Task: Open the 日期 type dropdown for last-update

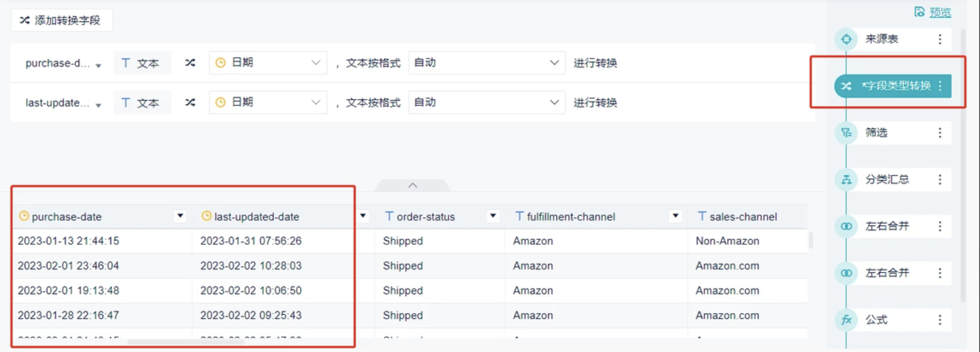Action: (x=268, y=103)
